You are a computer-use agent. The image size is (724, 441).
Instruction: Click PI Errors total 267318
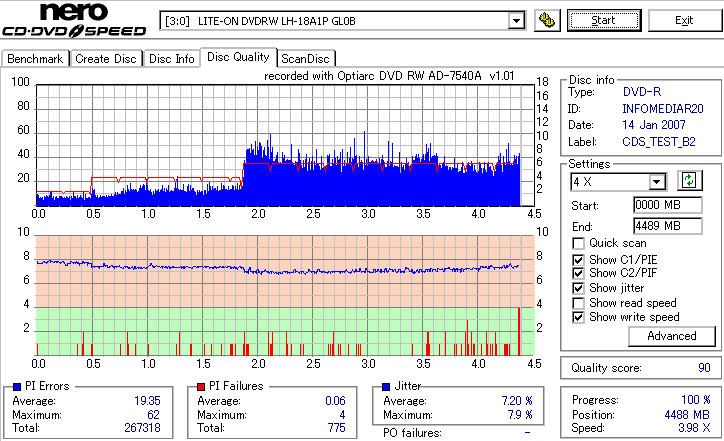pyautogui.click(x=142, y=428)
